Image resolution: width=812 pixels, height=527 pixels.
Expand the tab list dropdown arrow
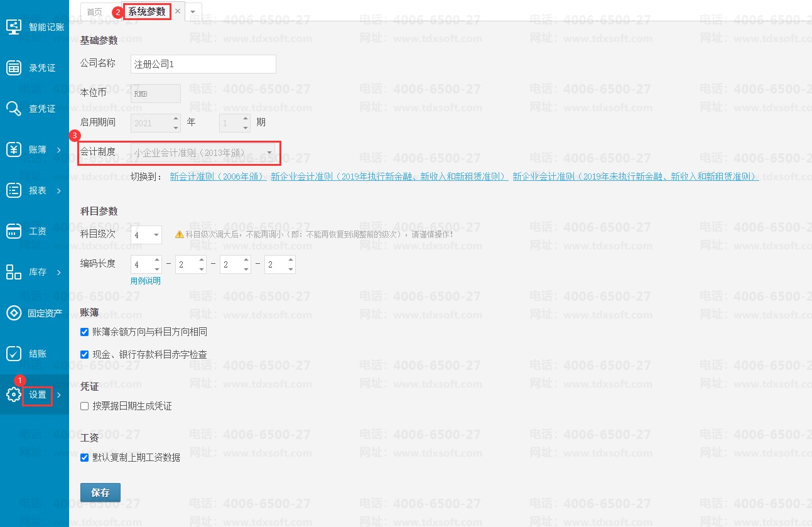pyautogui.click(x=193, y=11)
